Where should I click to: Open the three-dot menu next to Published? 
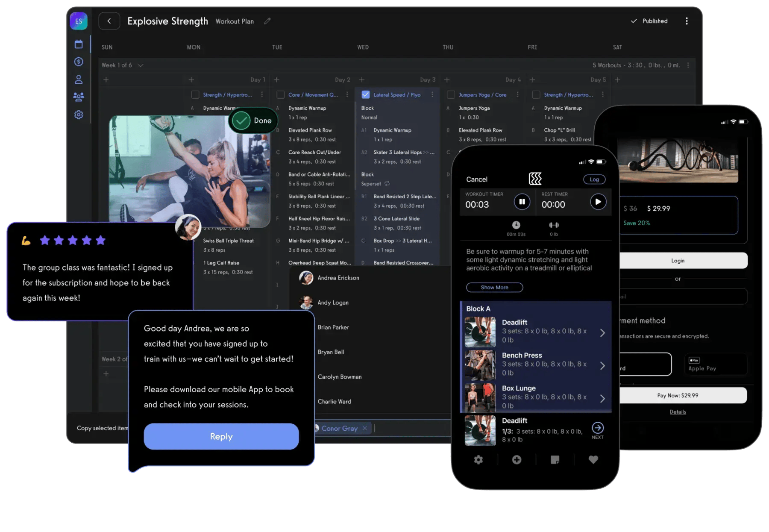tap(687, 21)
